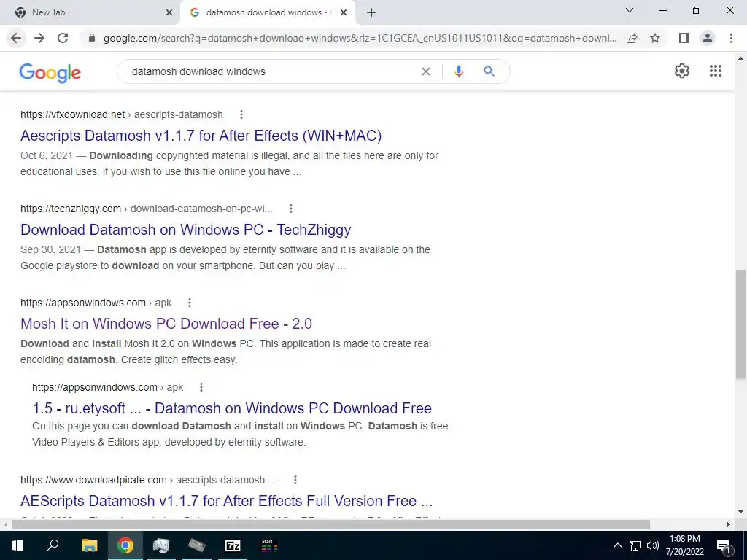Close the datamosh download windows tab
The image size is (747, 560).
[344, 12]
